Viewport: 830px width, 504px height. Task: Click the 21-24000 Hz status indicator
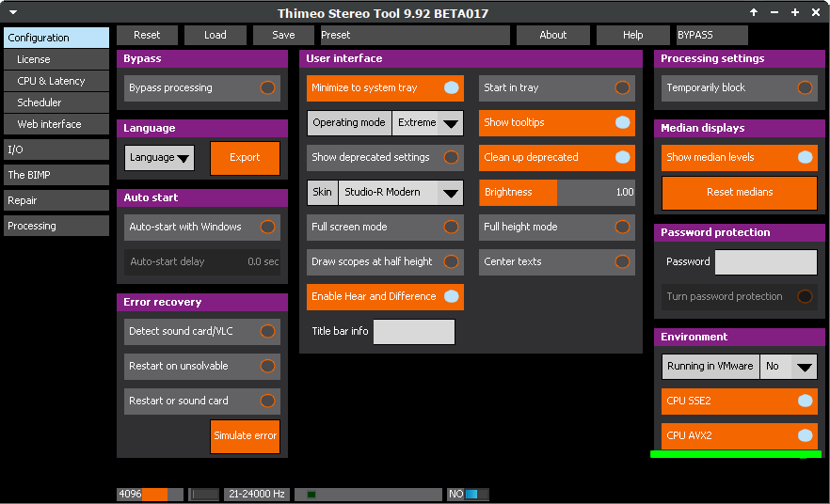257,495
